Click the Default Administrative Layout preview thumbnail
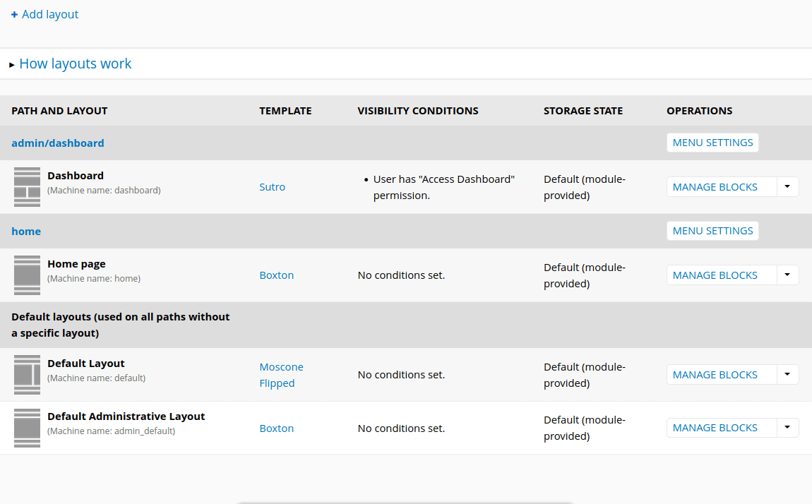The height and width of the screenshot is (504, 812). coord(27,428)
